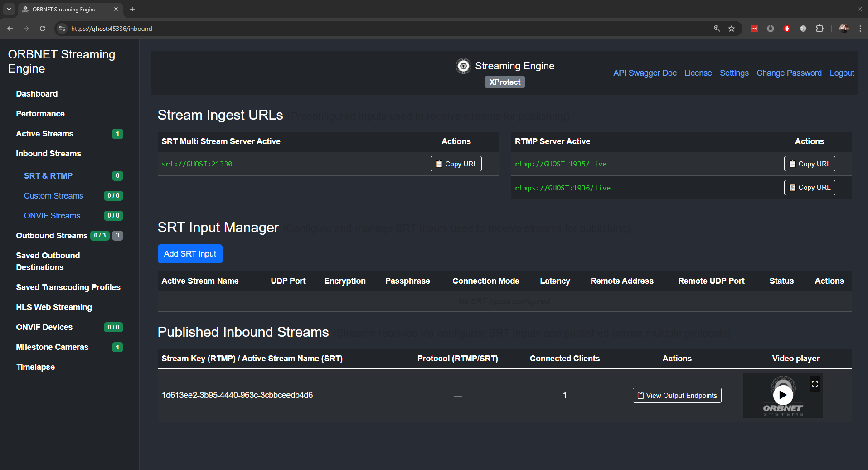Reload the page with refresh icon
This screenshot has height=470, width=868.
click(x=43, y=29)
